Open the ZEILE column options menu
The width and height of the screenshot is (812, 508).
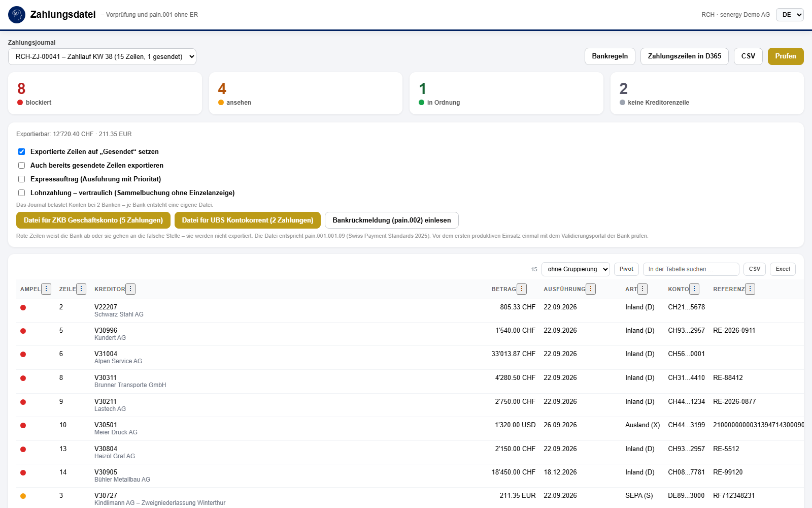coord(81,289)
